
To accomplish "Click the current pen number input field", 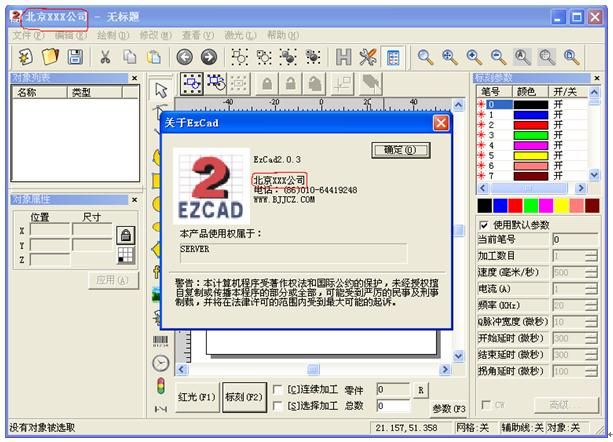I will click(x=575, y=239).
